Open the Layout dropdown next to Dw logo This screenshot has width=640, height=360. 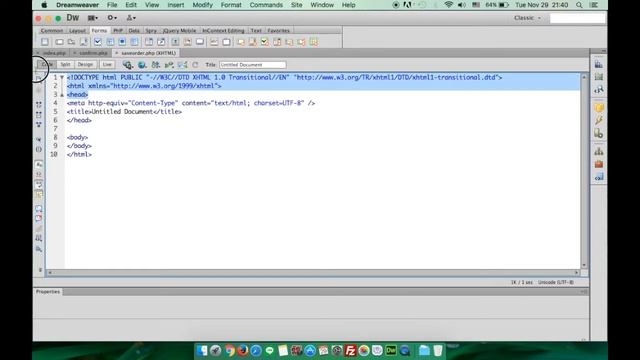93,18
